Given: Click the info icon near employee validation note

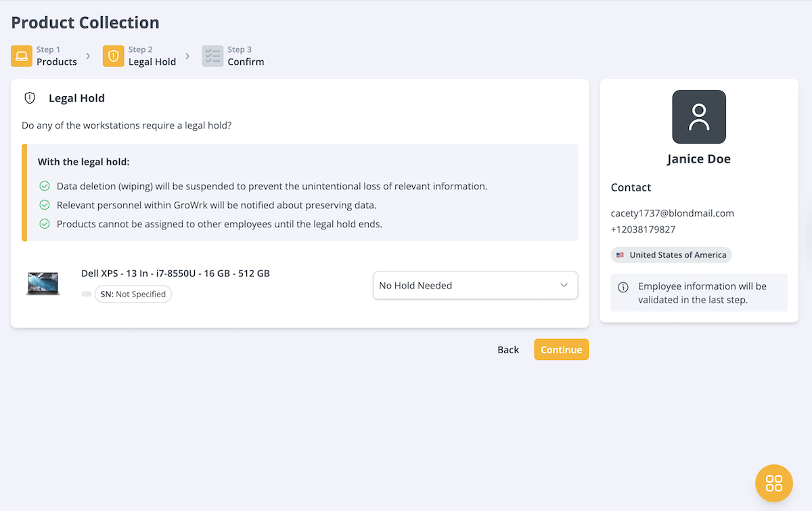Looking at the screenshot, I should pyautogui.click(x=623, y=287).
